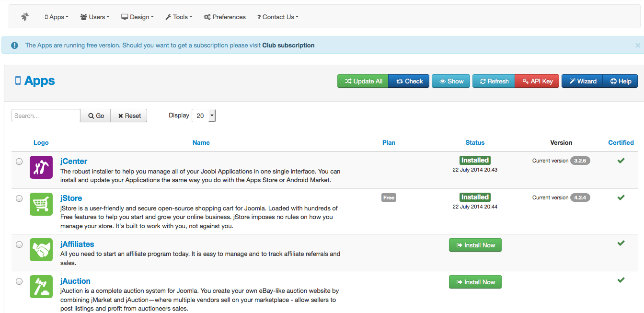The width and height of the screenshot is (644, 313).
Task: Click the API Key button
Action: click(x=537, y=81)
